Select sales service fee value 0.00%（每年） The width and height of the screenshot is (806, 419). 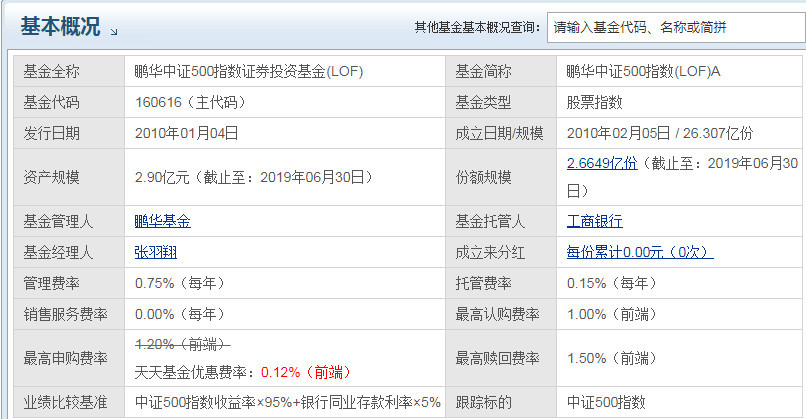tap(180, 314)
